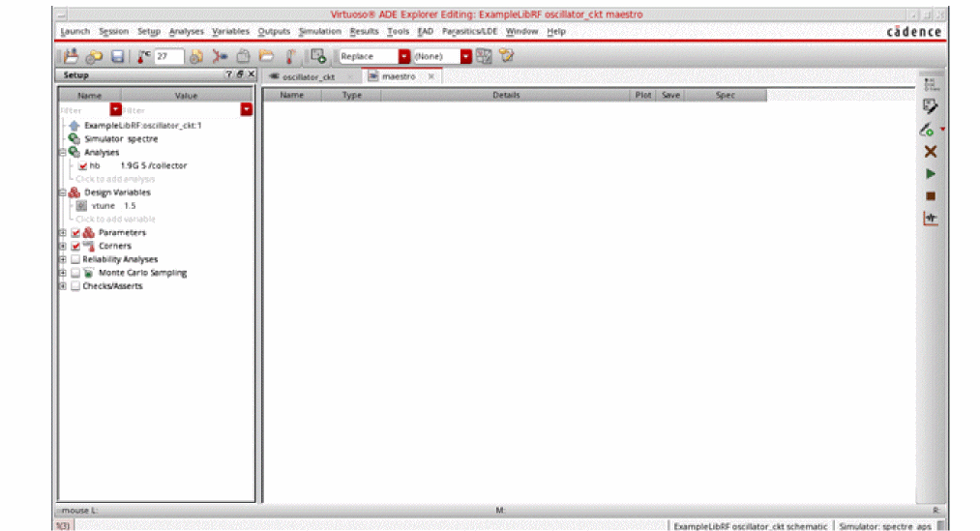Open the Value filter dropdown arrow
980x531 pixels.
pos(247,110)
